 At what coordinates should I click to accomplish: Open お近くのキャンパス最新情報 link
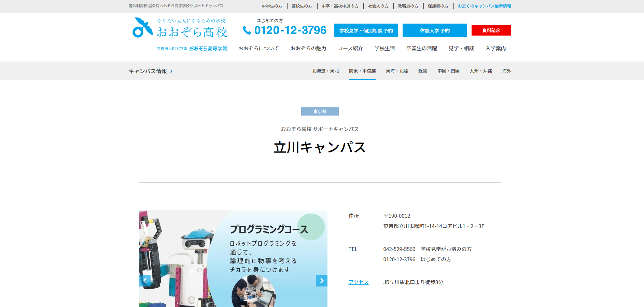point(484,6)
